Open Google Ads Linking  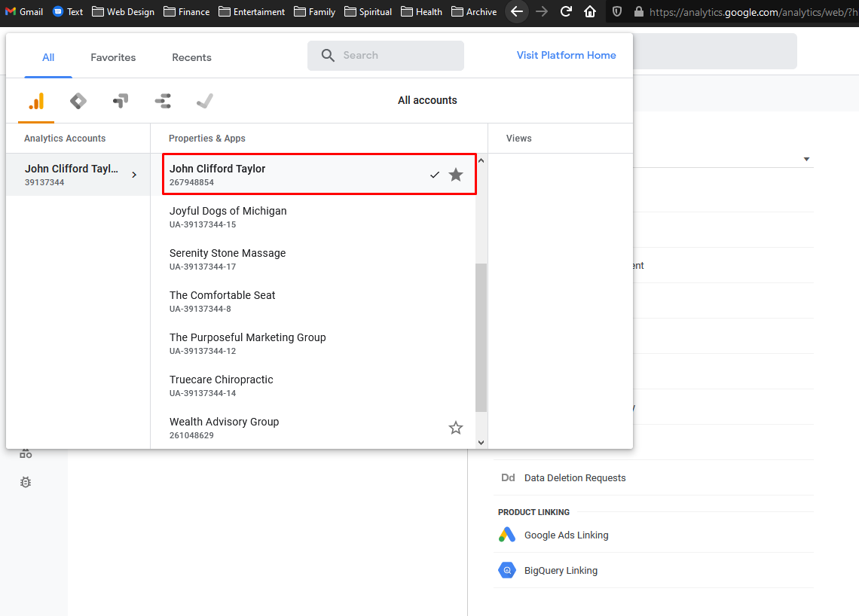(x=566, y=535)
